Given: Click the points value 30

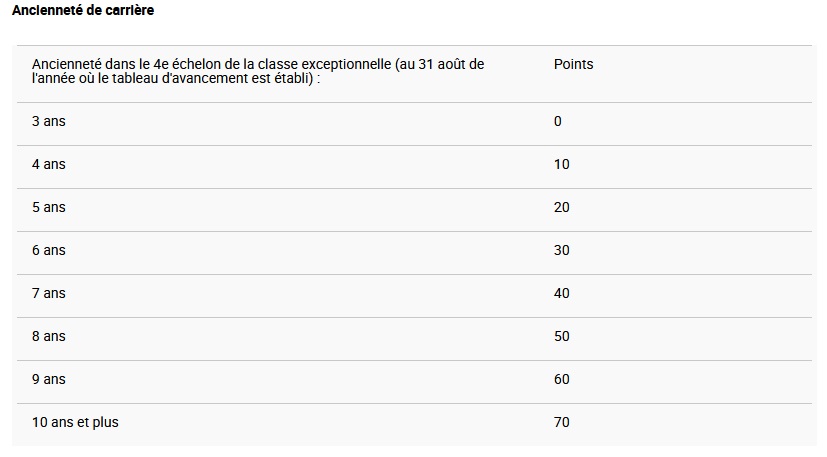Looking at the screenshot, I should [x=561, y=250].
